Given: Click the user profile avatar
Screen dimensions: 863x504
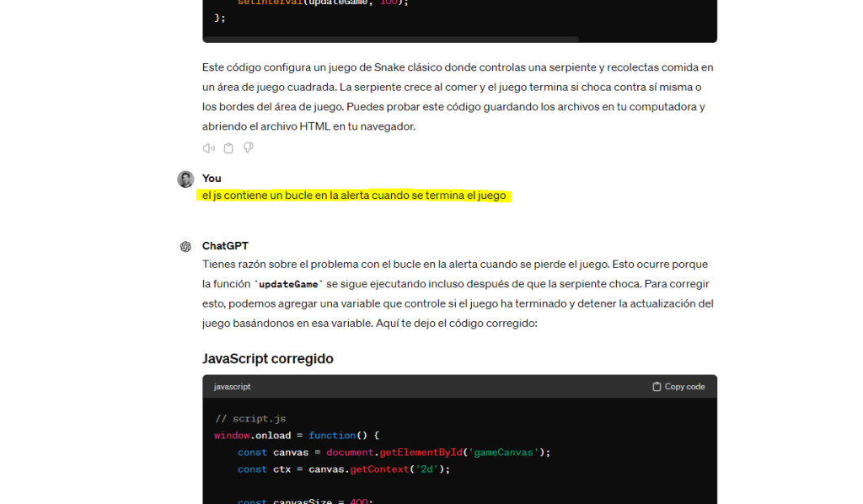Looking at the screenshot, I should (185, 179).
